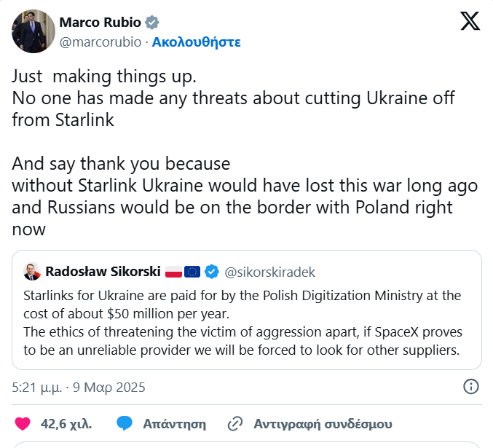
Task: Like the tweet with the heart icon
Action: 23,423
